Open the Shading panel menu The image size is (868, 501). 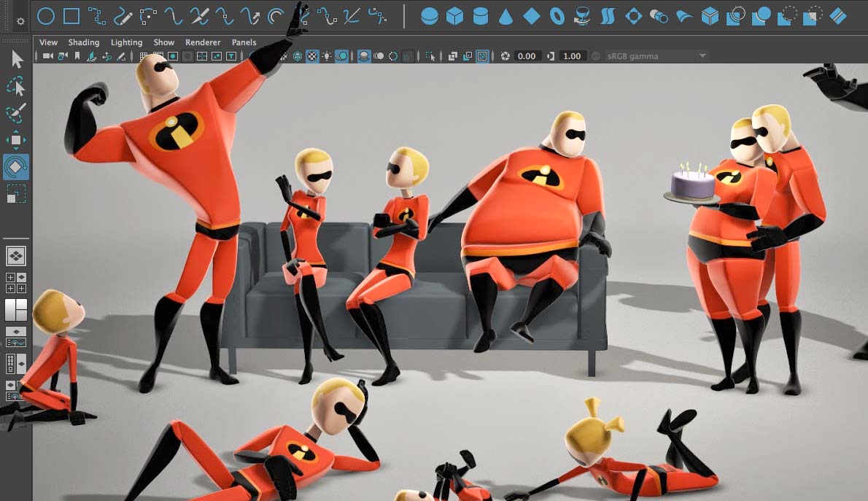(x=84, y=42)
